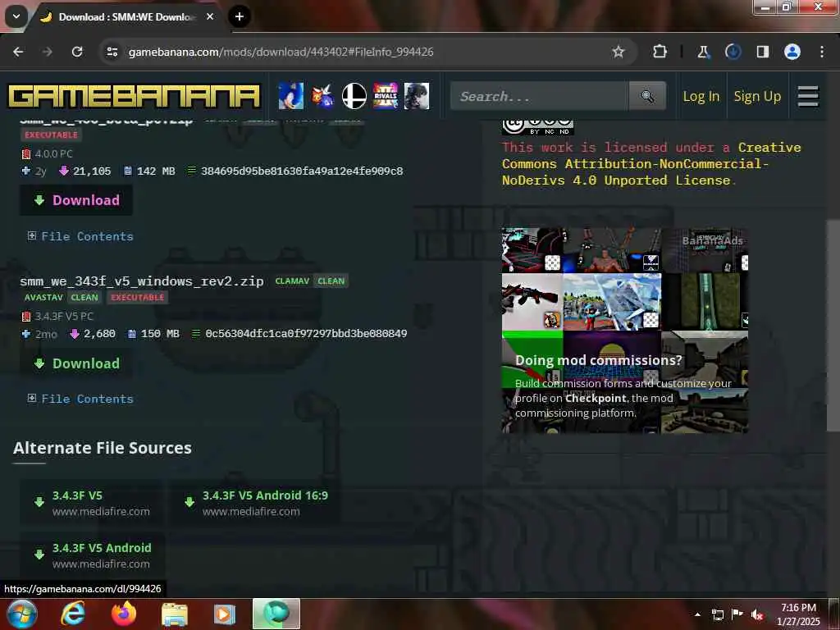Launch Firefox from the taskbar

[124, 614]
